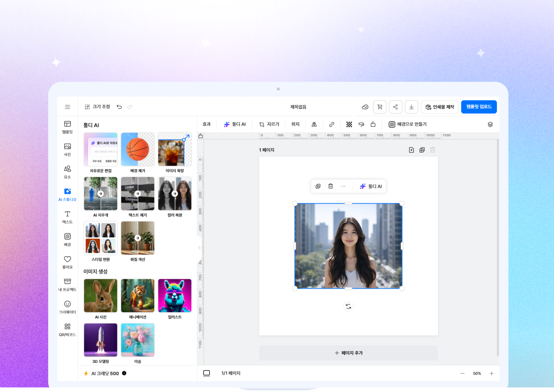
Task: Open the share icon button
Action: click(395, 107)
